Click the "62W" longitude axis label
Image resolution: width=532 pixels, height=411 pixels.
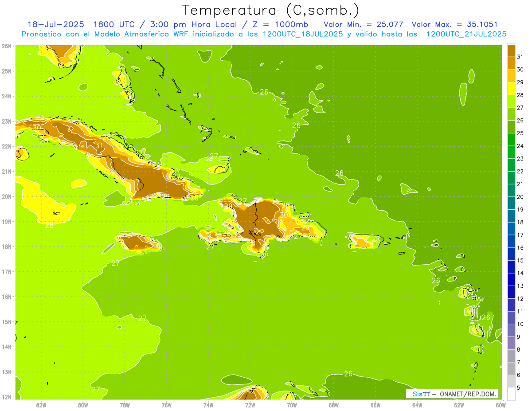459,405
